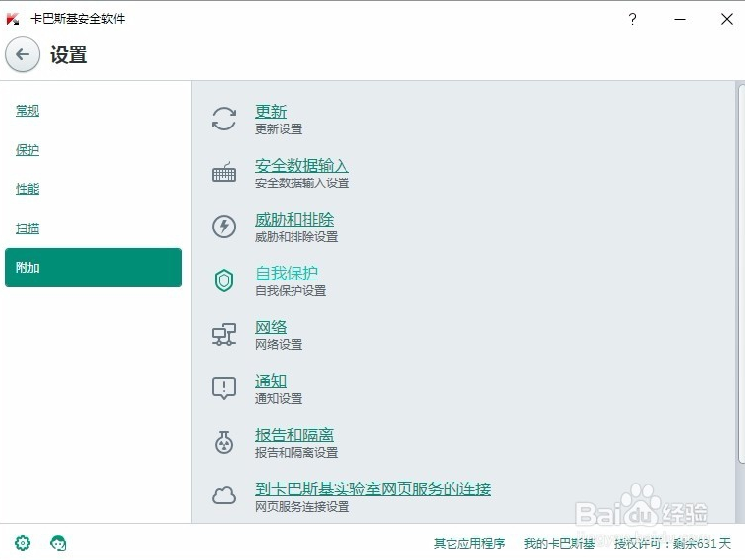Switch to the 性能 tab
The width and height of the screenshot is (745, 560).
tap(27, 189)
